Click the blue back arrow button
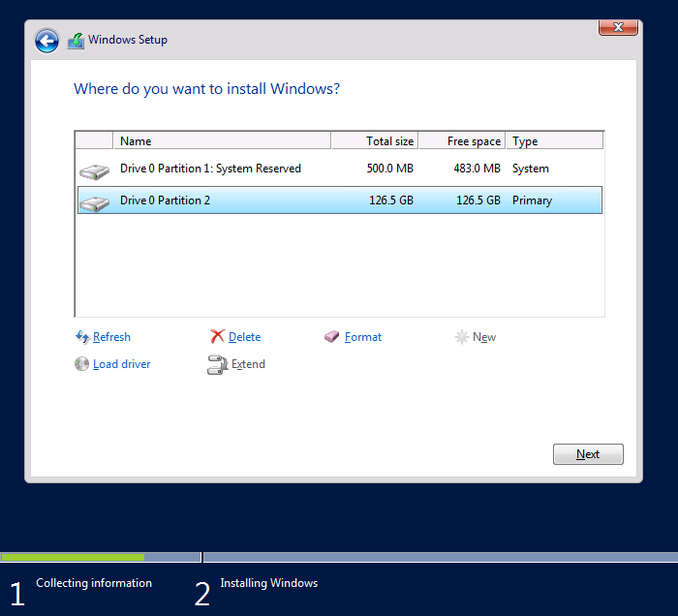 click(x=46, y=41)
